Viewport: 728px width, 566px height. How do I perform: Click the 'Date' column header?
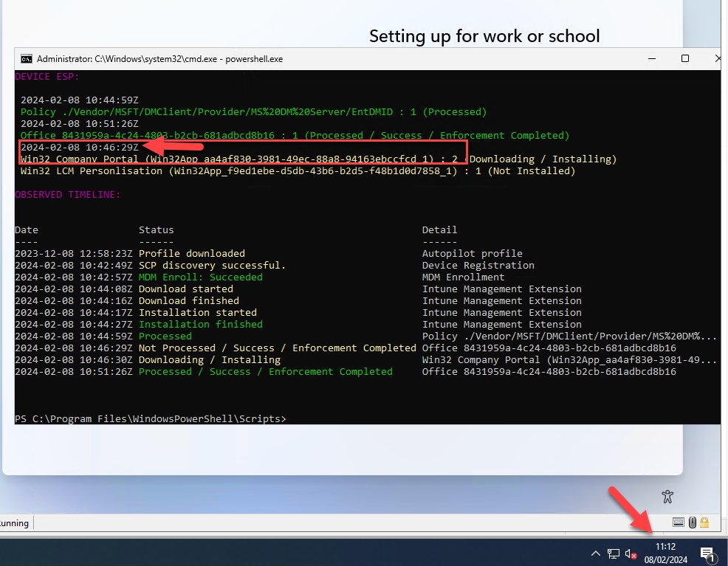(x=27, y=229)
